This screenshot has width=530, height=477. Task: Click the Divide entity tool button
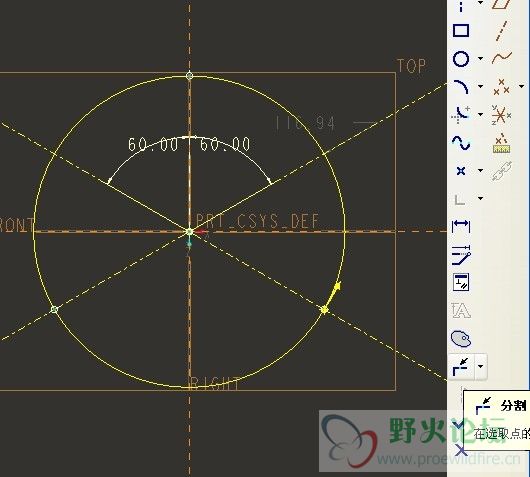[x=461, y=367]
